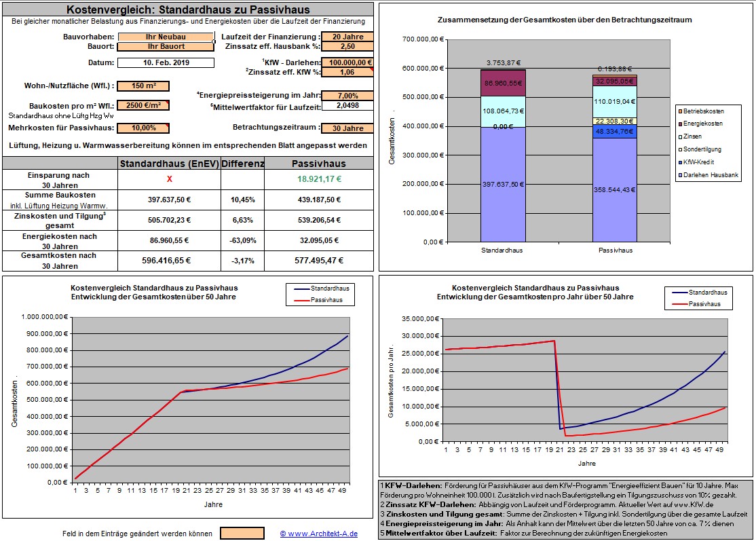Select '397.637,50 €' in the Summe Baukosten row
Screen dimensions: 756x541
tap(169, 200)
